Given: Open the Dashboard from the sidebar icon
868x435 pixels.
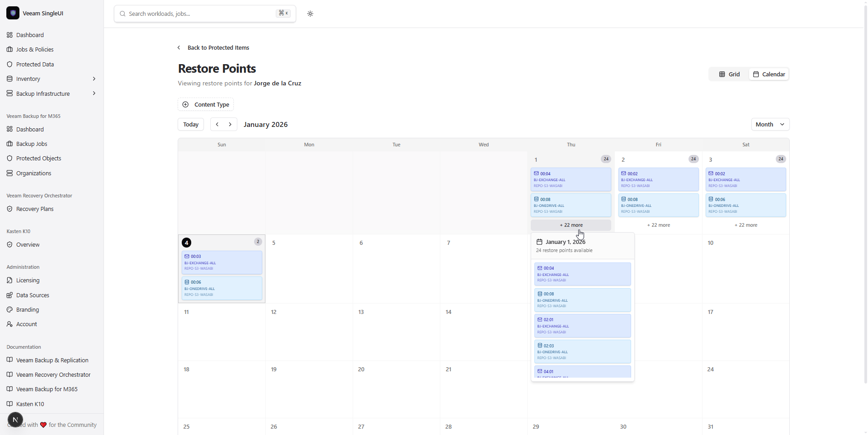Looking at the screenshot, I should click(9, 35).
